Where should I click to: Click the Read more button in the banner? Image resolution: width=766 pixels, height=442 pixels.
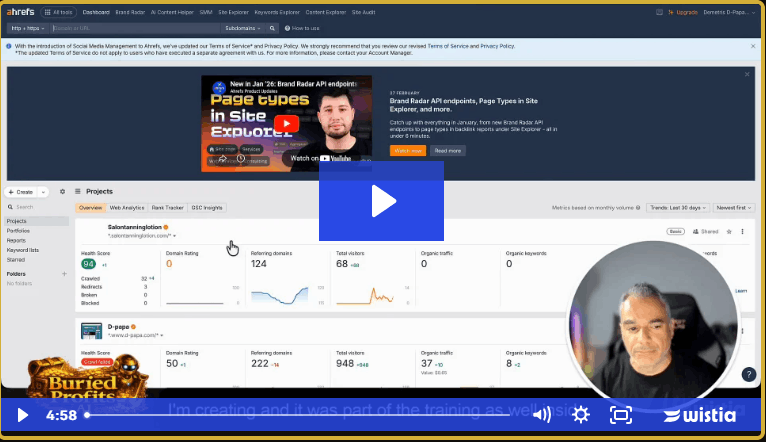point(447,150)
